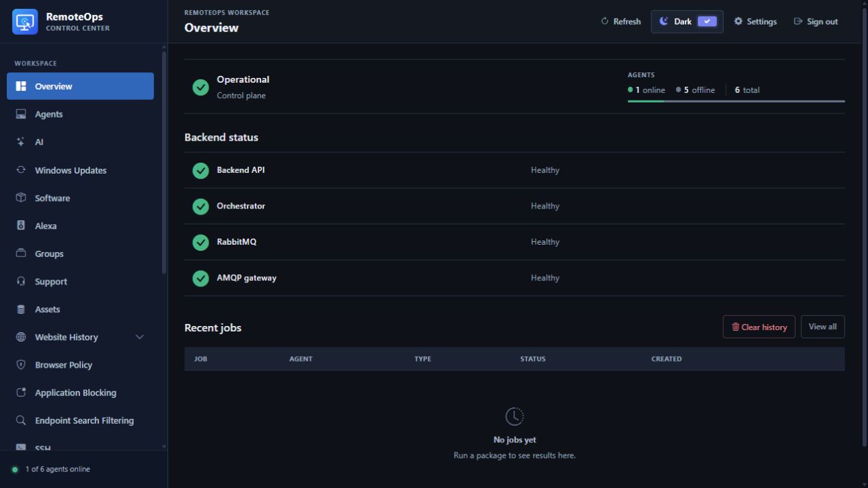868x488 pixels.
Task: Click the Healthy status for Orchestrator
Action: click(545, 206)
